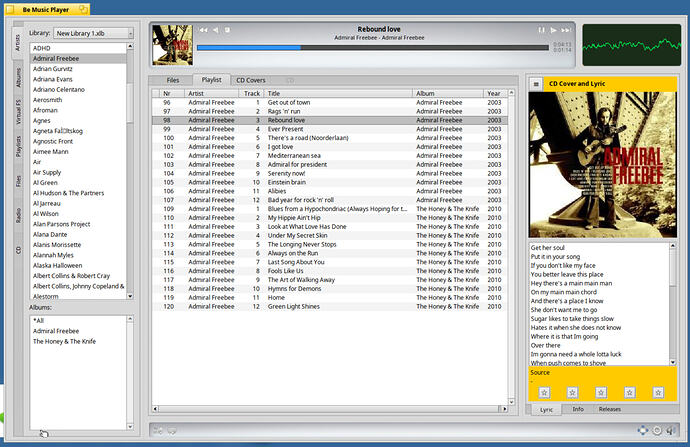Rate the song one star
Viewport: 690px width, 447px height.
544,392
